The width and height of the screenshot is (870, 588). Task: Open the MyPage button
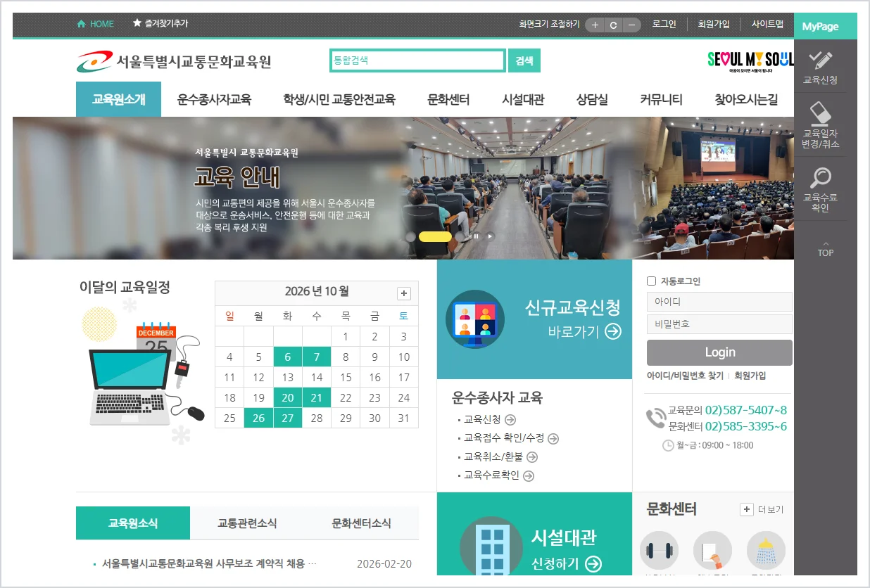click(x=825, y=26)
